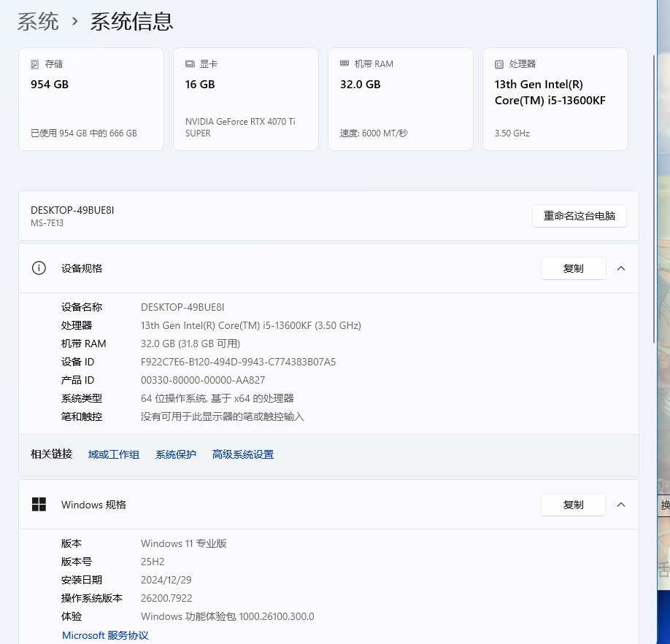Screen dimensions: 670x644
Task: Open the 域或工作组 link
Action: 114,454
